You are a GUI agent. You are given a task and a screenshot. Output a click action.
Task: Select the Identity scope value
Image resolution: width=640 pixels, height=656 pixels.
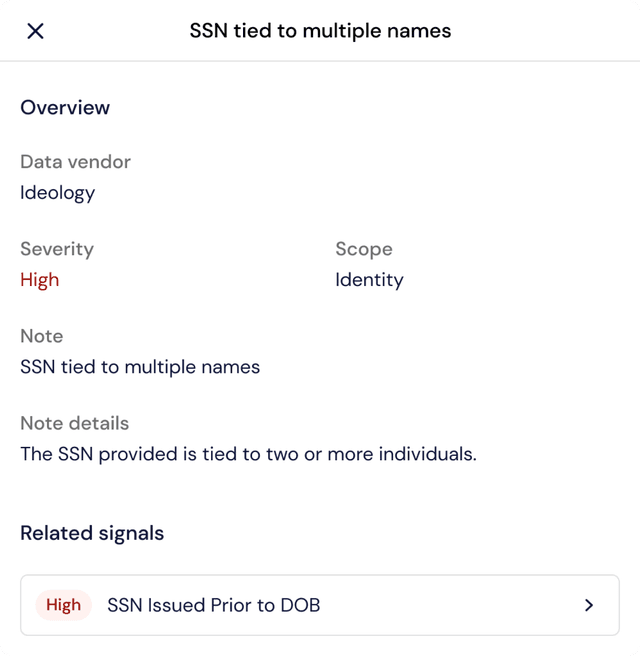[x=369, y=280]
